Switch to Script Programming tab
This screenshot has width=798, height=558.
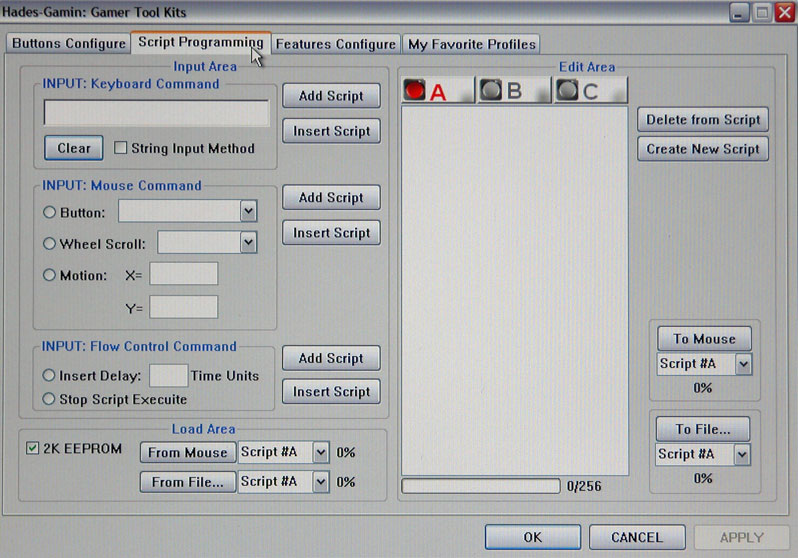click(201, 42)
